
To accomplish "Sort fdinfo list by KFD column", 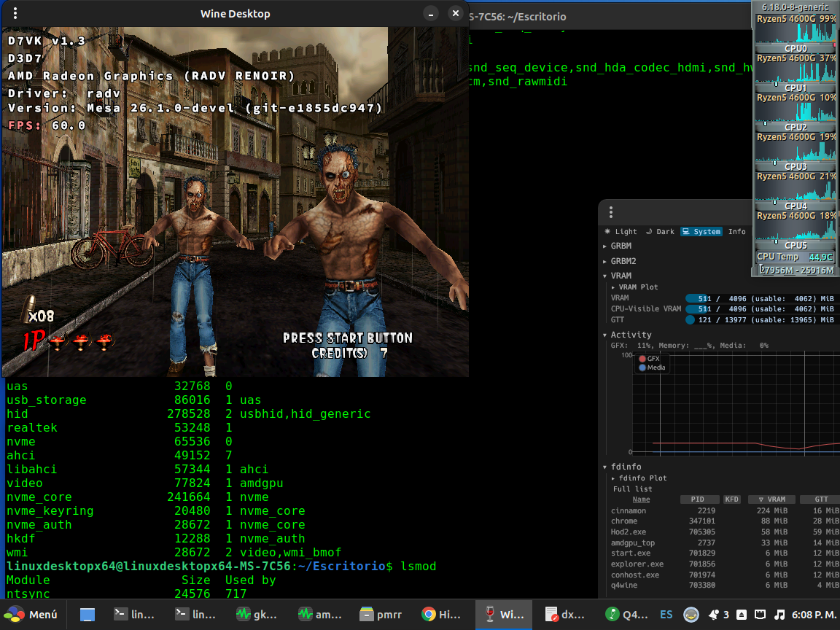I will pos(731,499).
